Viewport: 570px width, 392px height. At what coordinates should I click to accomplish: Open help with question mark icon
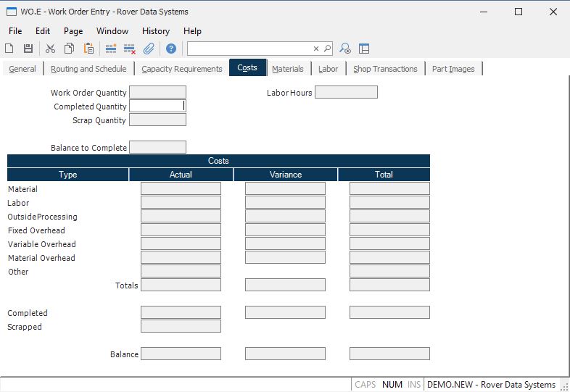[171, 49]
